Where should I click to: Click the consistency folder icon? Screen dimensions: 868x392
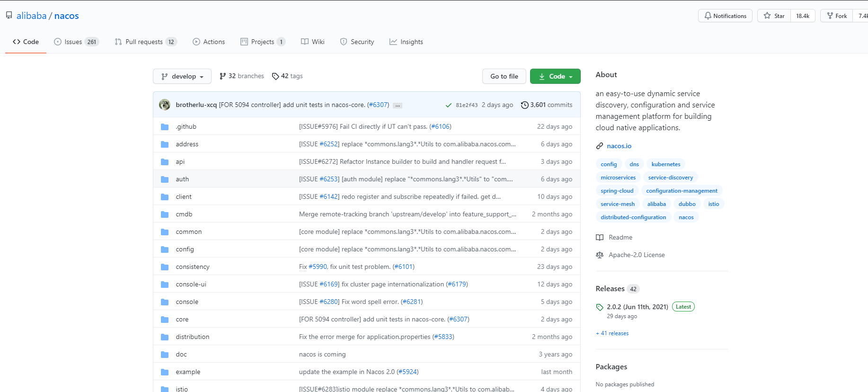pyautogui.click(x=165, y=267)
